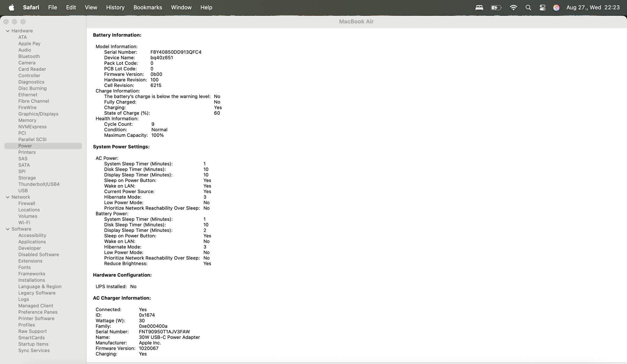Select Storage in the sidebar
627x364 pixels.
pos(27,178)
